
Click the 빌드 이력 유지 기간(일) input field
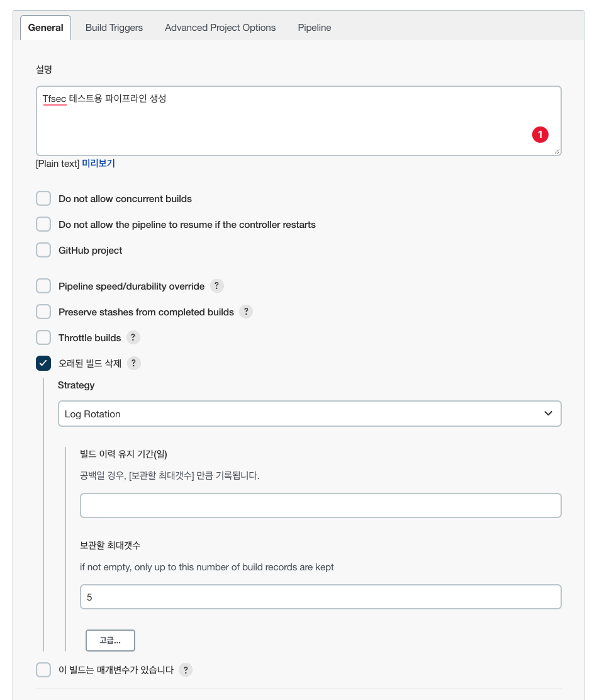[x=320, y=505]
